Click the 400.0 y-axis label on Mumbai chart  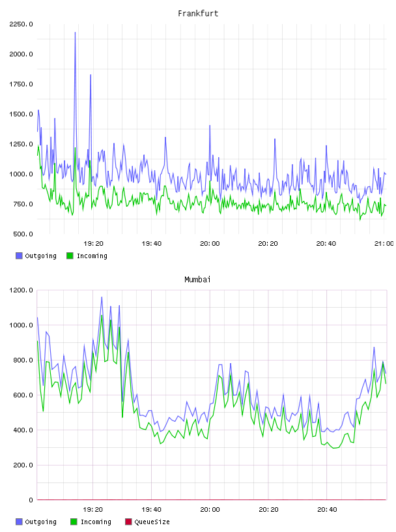(x=23, y=430)
